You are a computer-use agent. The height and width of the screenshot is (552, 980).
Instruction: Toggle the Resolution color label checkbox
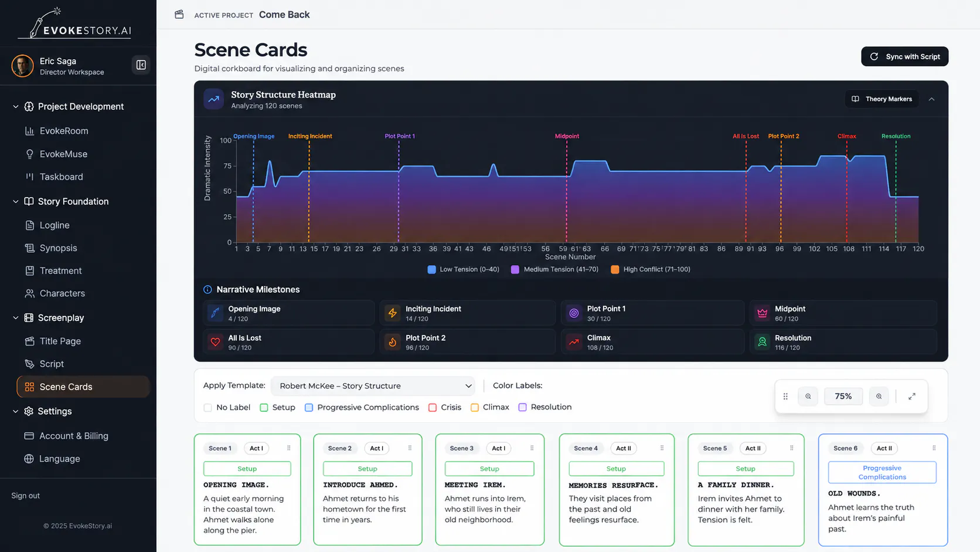(x=522, y=407)
